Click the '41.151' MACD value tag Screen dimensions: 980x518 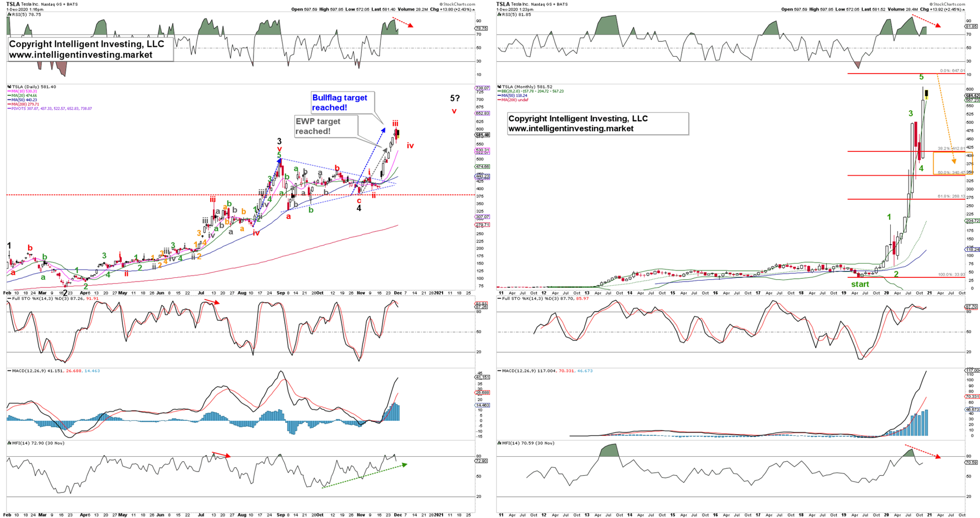(x=482, y=377)
